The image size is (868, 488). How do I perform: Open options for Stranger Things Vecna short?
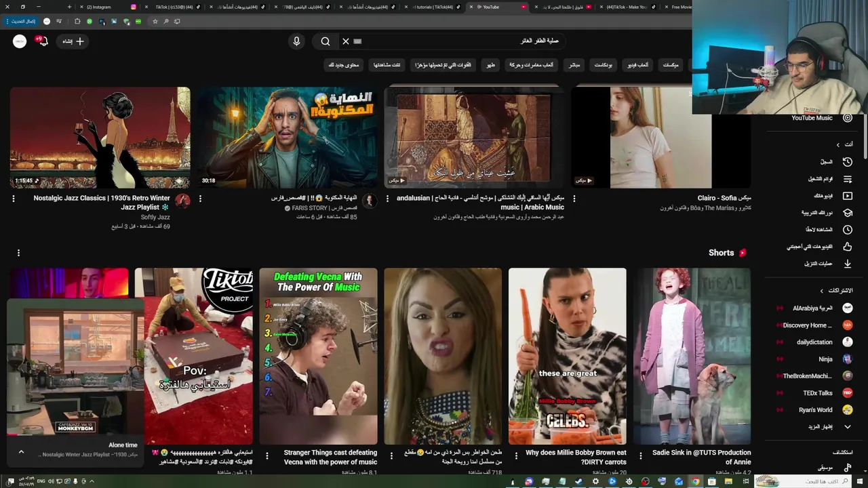coord(267,455)
